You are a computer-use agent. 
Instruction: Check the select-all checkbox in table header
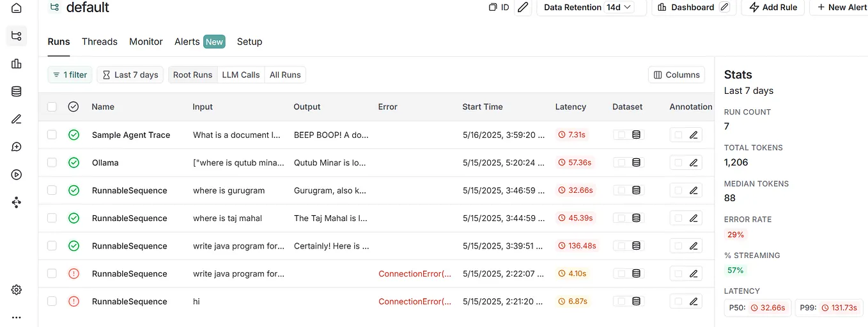[52, 107]
